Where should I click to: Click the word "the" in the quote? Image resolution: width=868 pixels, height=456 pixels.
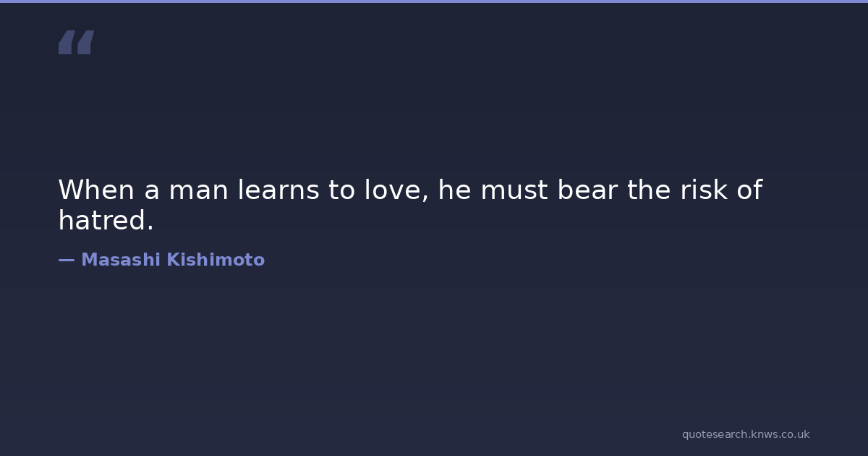(x=649, y=190)
